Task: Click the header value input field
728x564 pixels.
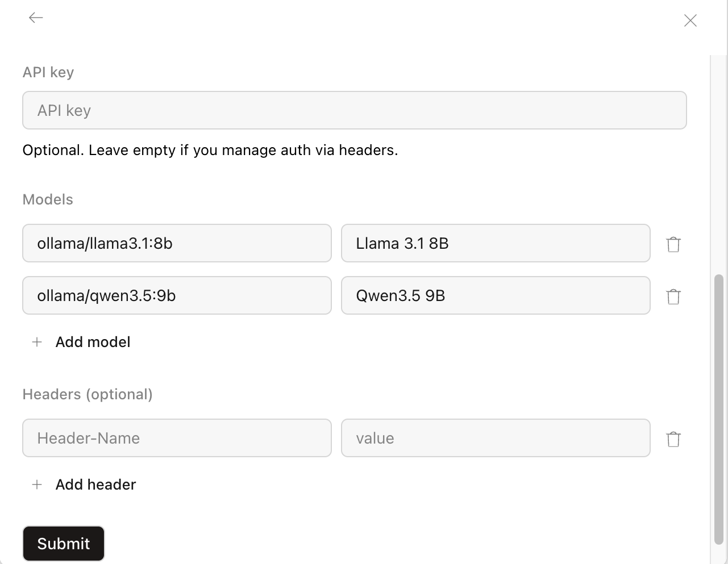Action: click(x=495, y=438)
